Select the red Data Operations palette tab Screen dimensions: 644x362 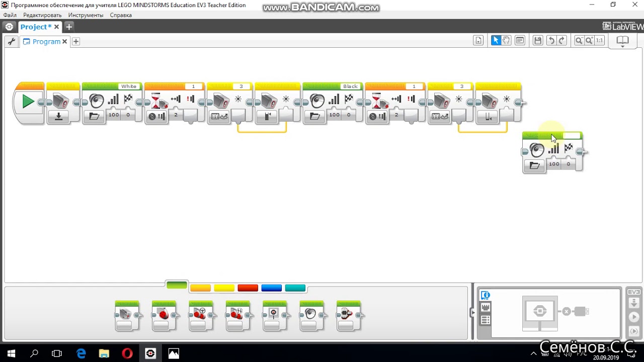coord(248,288)
